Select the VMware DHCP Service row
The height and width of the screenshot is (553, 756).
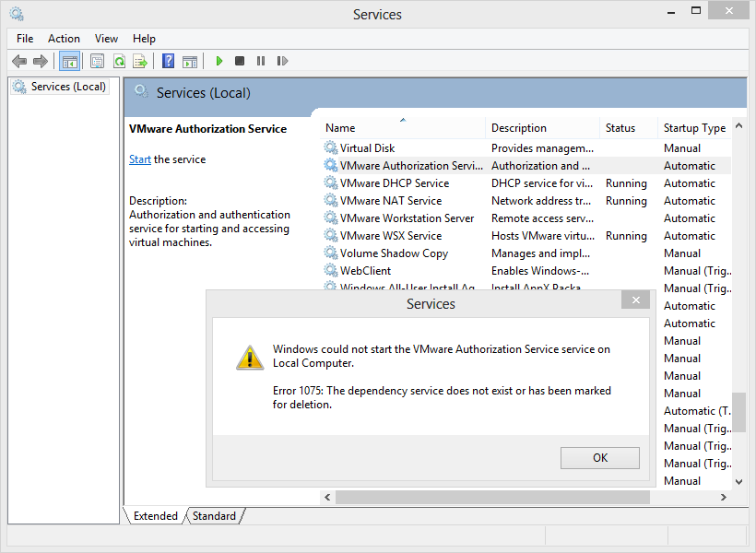(394, 183)
